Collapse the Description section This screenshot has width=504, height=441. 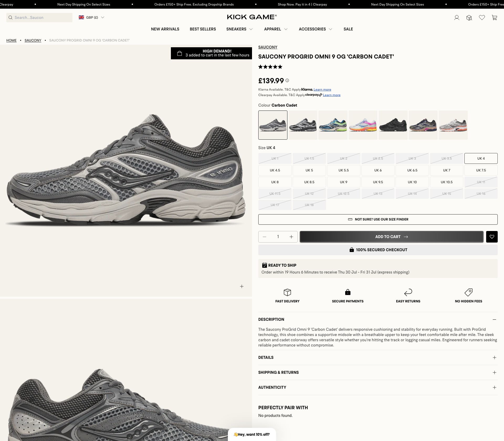click(378, 319)
